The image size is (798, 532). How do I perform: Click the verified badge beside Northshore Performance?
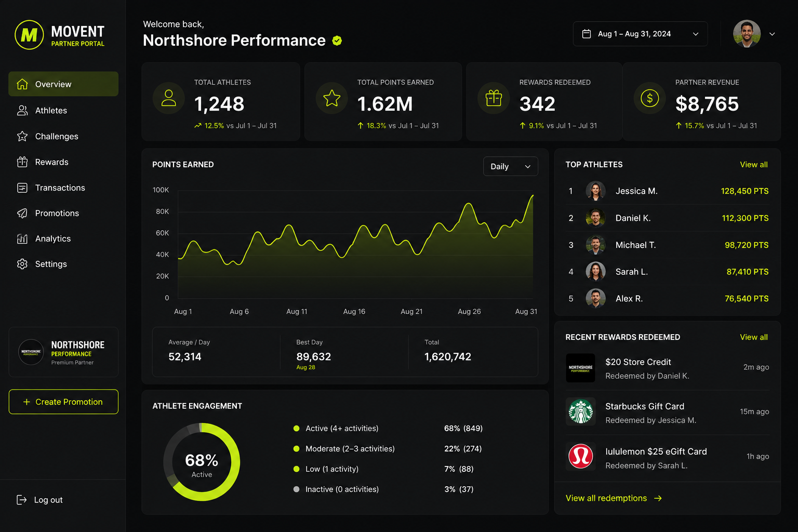pos(337,41)
